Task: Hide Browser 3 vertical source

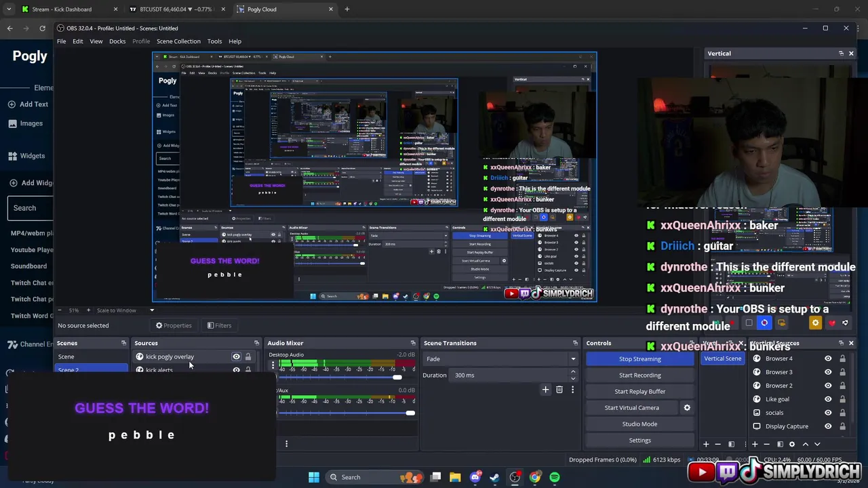Action: 828,372
